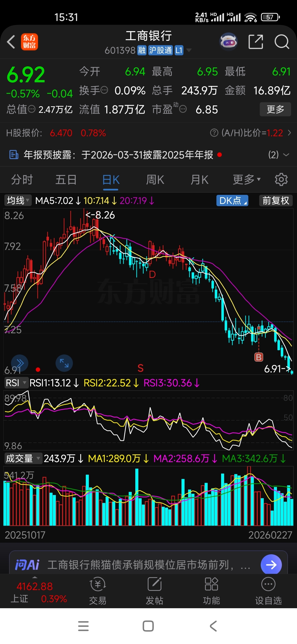Tap the 20251017 start date label
Image resolution: width=297 pixels, height=644 pixels.
[25, 535]
